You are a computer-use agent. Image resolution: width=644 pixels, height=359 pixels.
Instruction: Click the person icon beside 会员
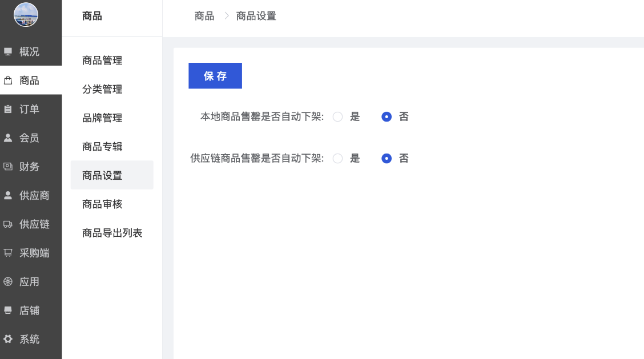pos(8,138)
